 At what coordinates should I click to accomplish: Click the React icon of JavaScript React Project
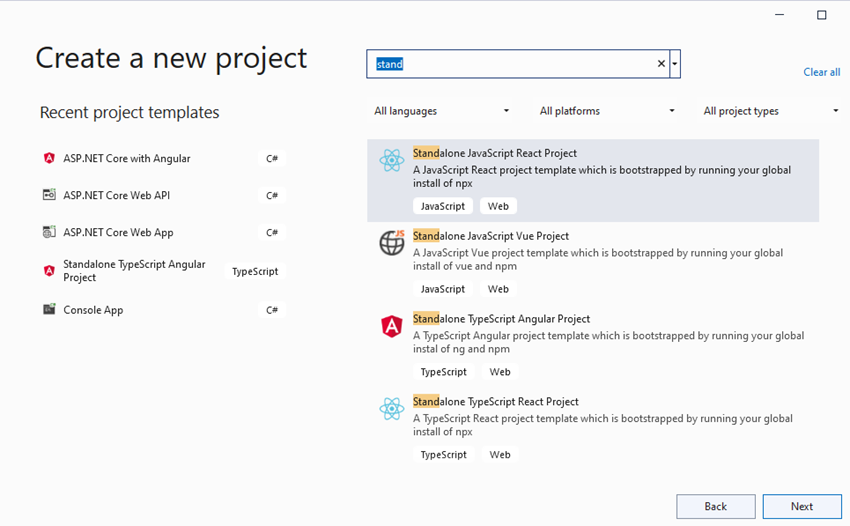pos(391,160)
